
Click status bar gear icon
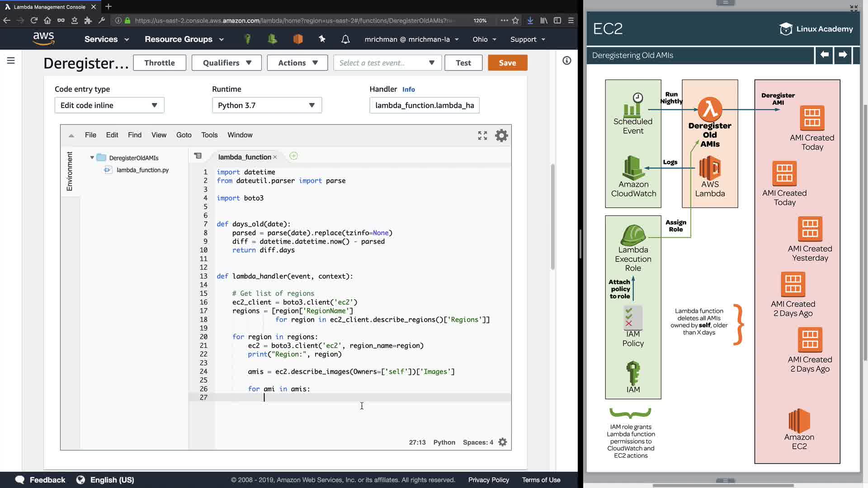[502, 442]
